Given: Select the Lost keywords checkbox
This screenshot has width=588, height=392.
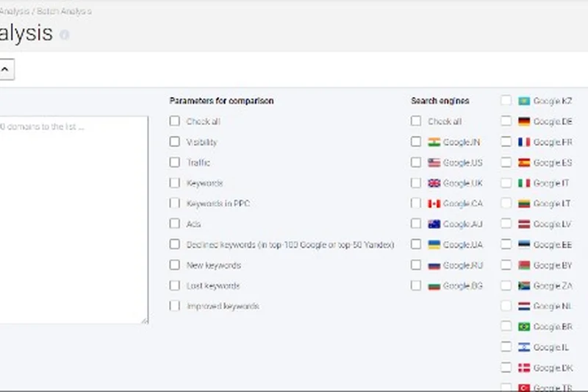Looking at the screenshot, I should (x=174, y=285).
